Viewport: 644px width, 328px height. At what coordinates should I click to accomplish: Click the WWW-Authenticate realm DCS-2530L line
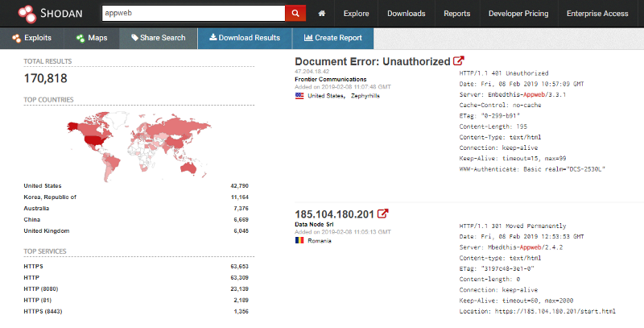click(x=532, y=169)
